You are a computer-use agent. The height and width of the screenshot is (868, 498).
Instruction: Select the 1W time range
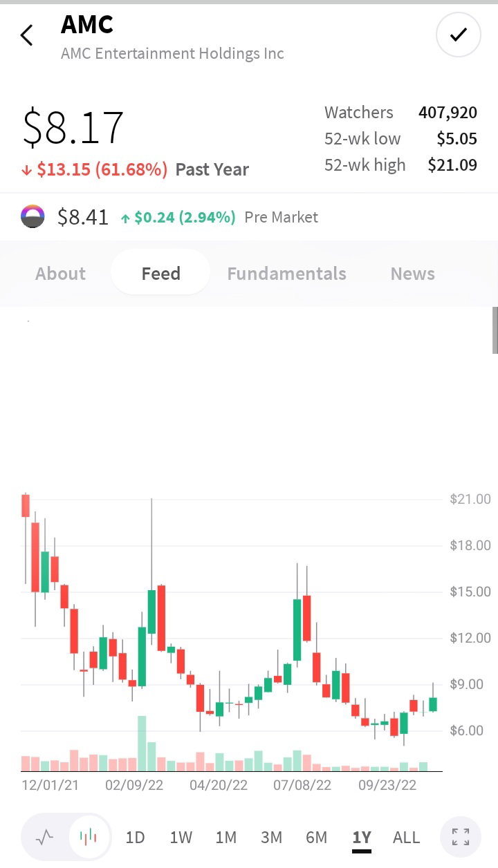pyautogui.click(x=181, y=838)
